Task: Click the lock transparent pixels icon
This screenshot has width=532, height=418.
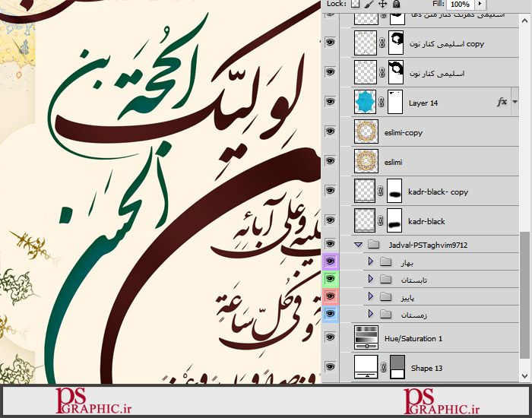Action: click(x=355, y=5)
